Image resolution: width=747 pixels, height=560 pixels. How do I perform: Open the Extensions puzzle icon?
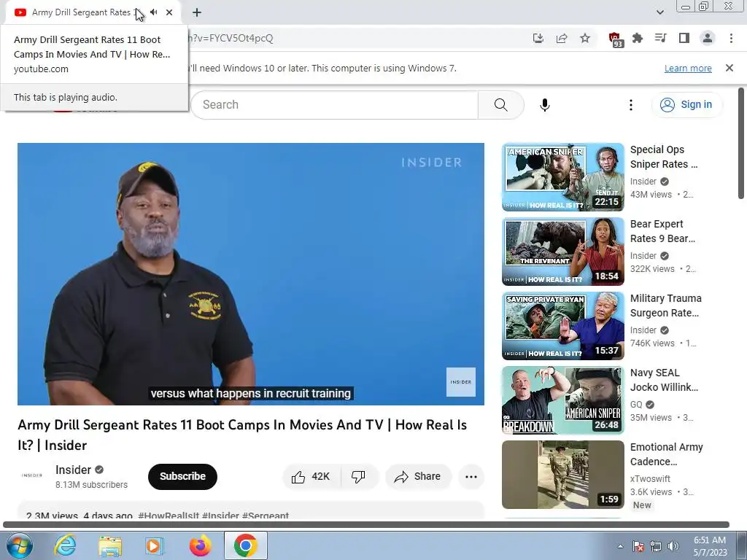[638, 39]
